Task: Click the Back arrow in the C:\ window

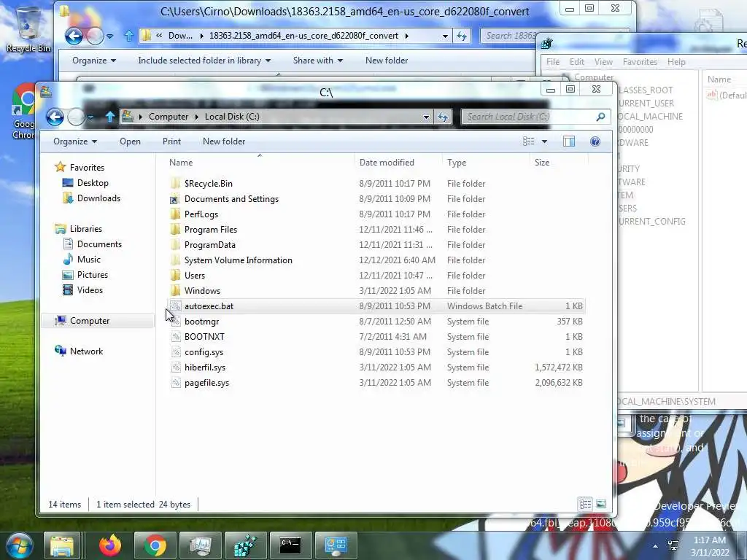Action: point(55,117)
